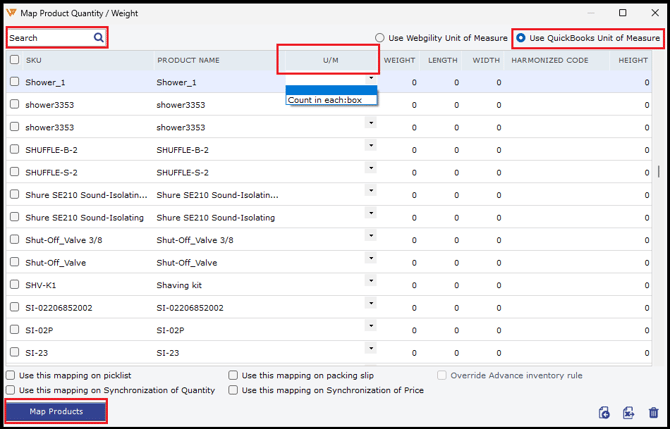670x429 pixels.
Task: Check Use this mapping on packing slip
Action: [233, 376]
